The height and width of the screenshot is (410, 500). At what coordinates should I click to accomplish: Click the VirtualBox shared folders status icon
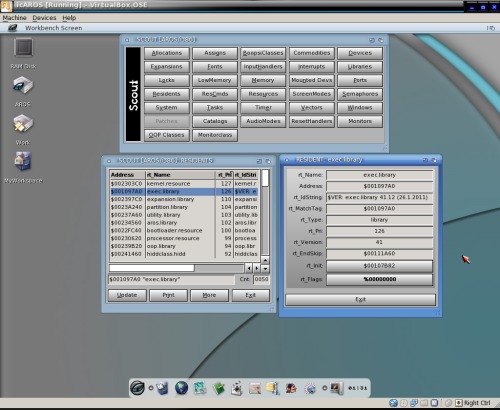[424, 403]
